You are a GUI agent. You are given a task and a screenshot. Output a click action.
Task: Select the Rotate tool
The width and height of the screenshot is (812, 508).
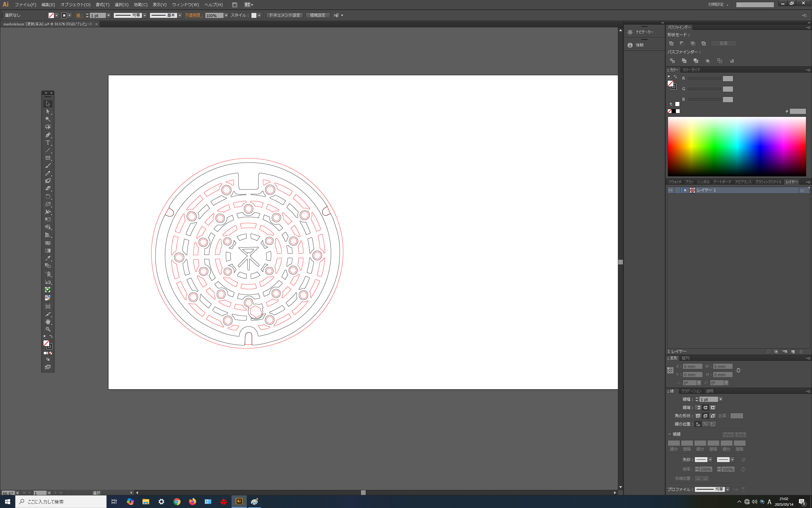48,197
